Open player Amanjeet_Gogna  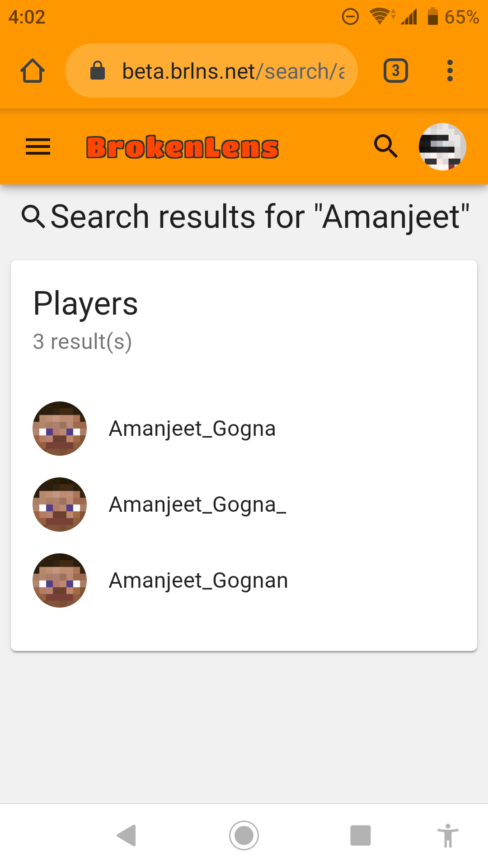click(244, 429)
